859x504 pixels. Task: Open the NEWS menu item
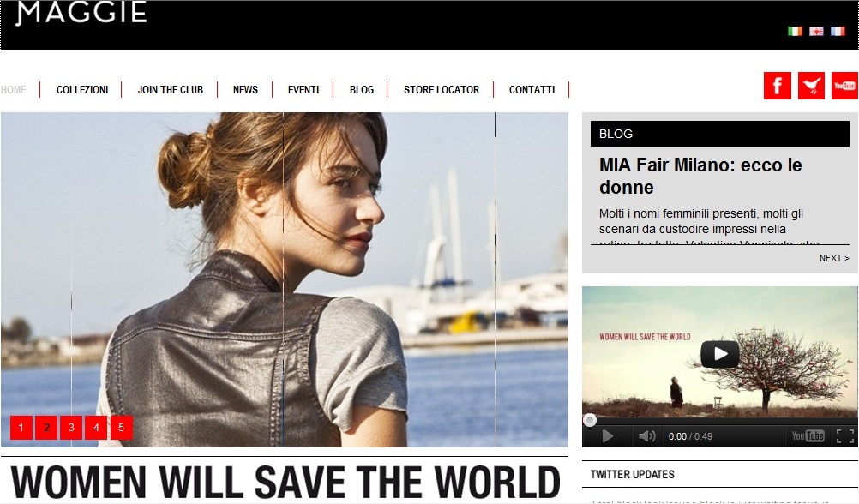[x=245, y=90]
